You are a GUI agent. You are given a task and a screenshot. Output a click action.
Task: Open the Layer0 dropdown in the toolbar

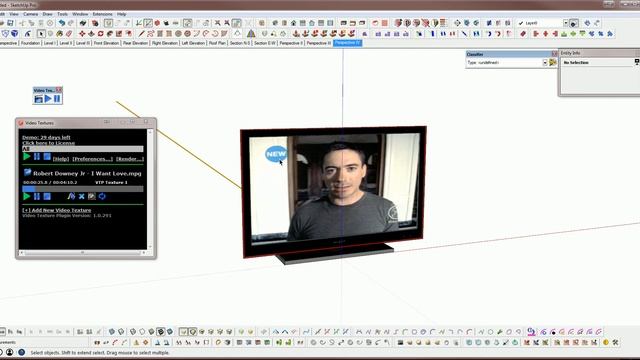click(566, 23)
